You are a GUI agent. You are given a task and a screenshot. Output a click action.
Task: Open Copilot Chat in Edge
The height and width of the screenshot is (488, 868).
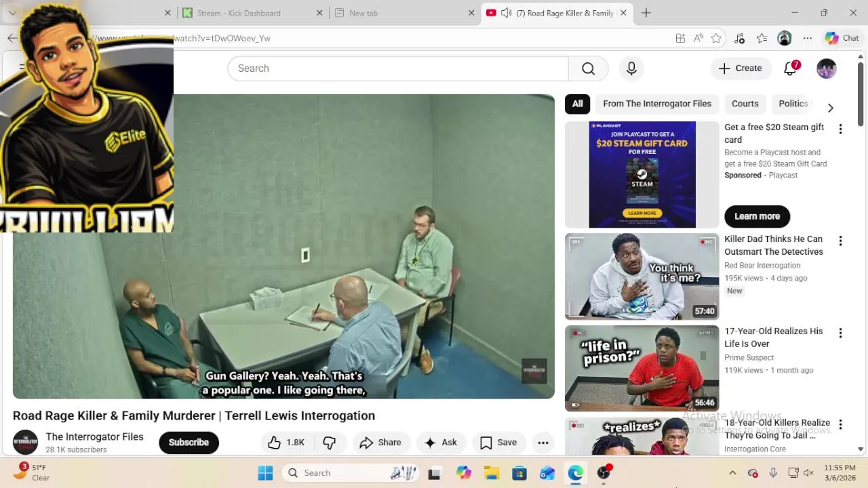click(842, 39)
